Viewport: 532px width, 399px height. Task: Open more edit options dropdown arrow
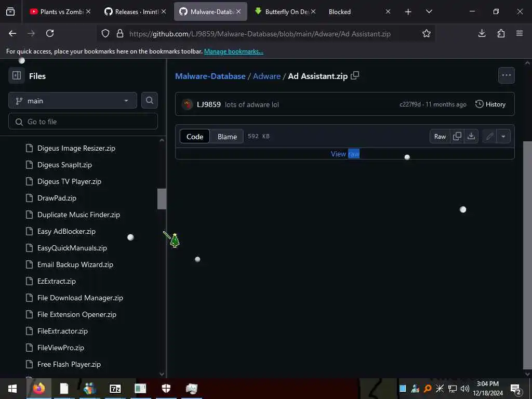click(503, 137)
